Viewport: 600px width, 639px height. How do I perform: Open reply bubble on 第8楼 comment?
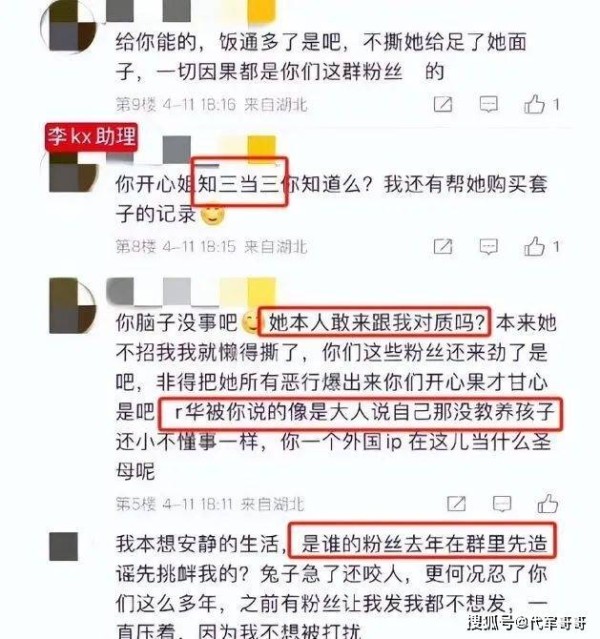pyautogui.click(x=488, y=247)
